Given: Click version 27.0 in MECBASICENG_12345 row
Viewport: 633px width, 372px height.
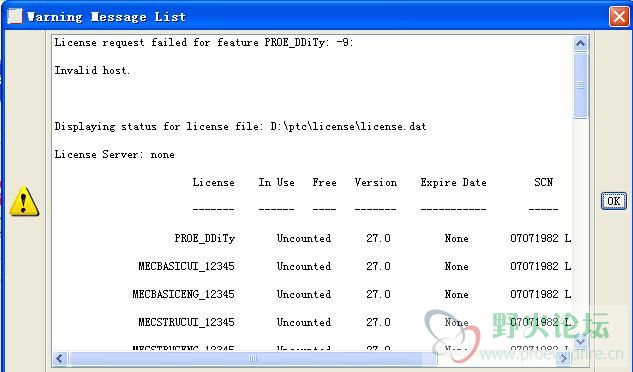Looking at the screenshot, I should pyautogui.click(x=378, y=294).
